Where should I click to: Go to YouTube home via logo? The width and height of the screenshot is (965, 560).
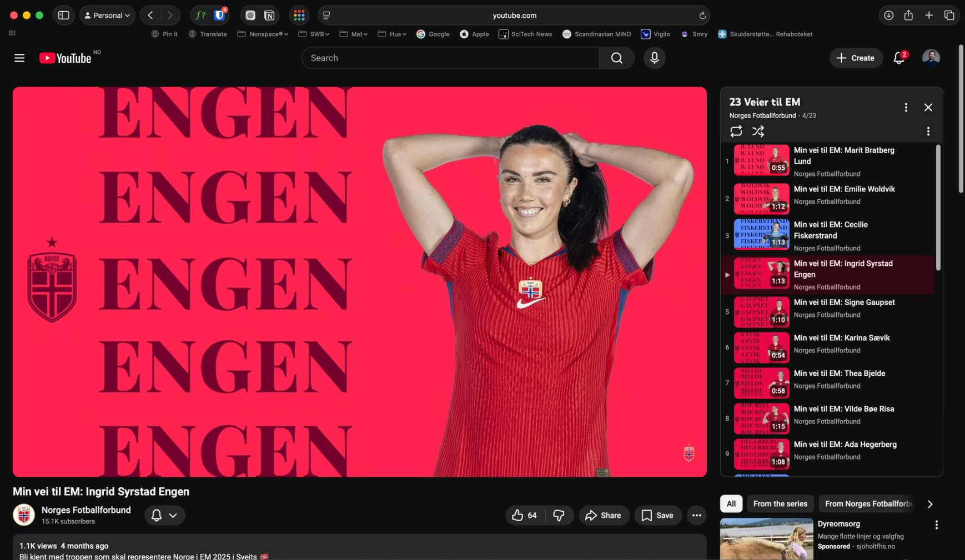click(66, 58)
